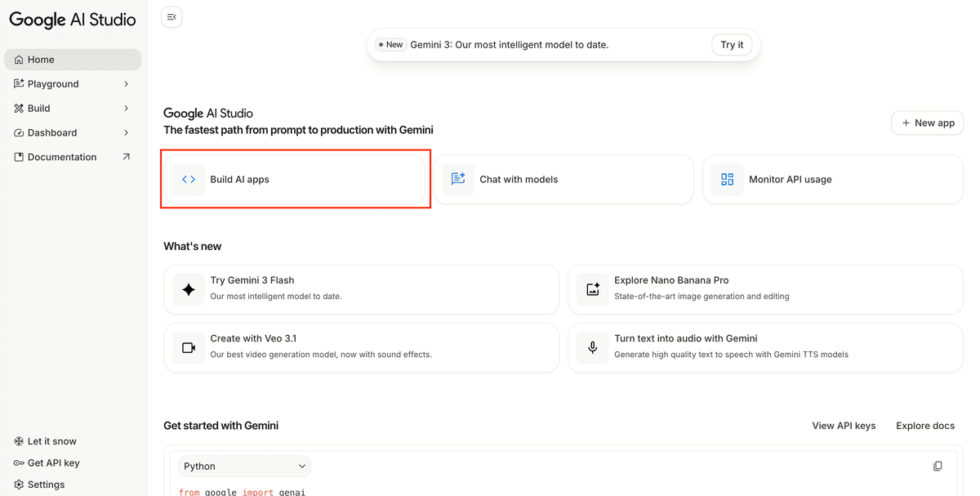Expand the Playground menu chevron
The image size is (980, 496).
point(126,84)
